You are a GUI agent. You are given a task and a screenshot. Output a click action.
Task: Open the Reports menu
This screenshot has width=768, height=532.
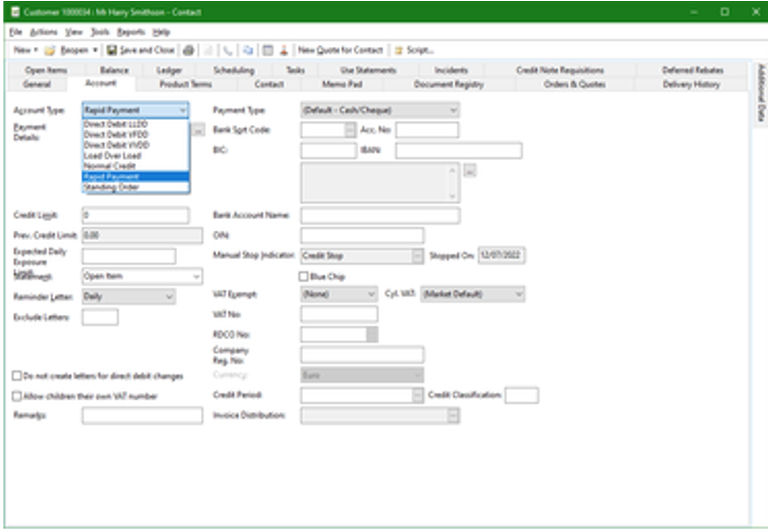(131, 32)
